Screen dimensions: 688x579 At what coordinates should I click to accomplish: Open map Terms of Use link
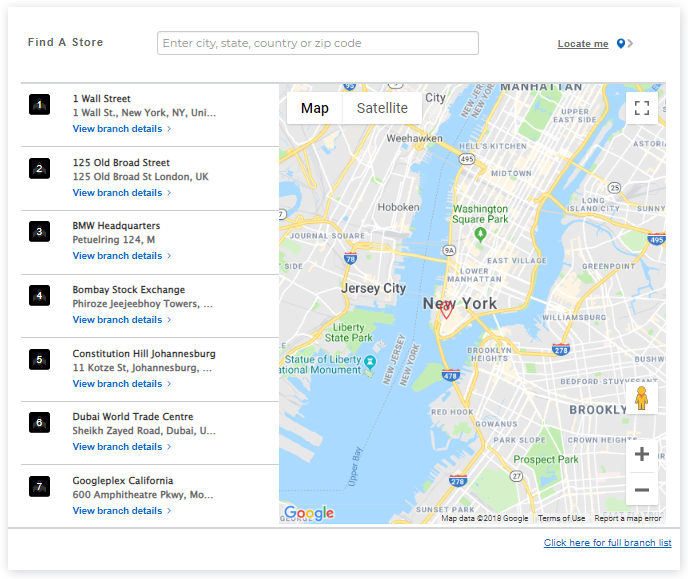point(561,518)
